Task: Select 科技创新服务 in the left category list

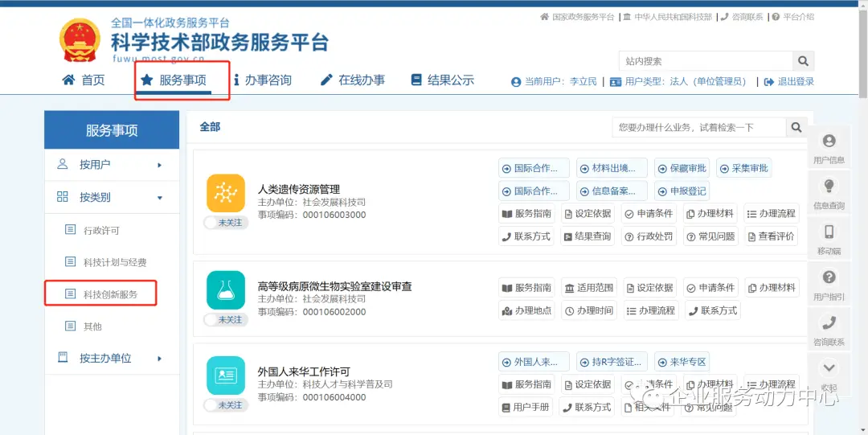Action: pyautogui.click(x=110, y=294)
